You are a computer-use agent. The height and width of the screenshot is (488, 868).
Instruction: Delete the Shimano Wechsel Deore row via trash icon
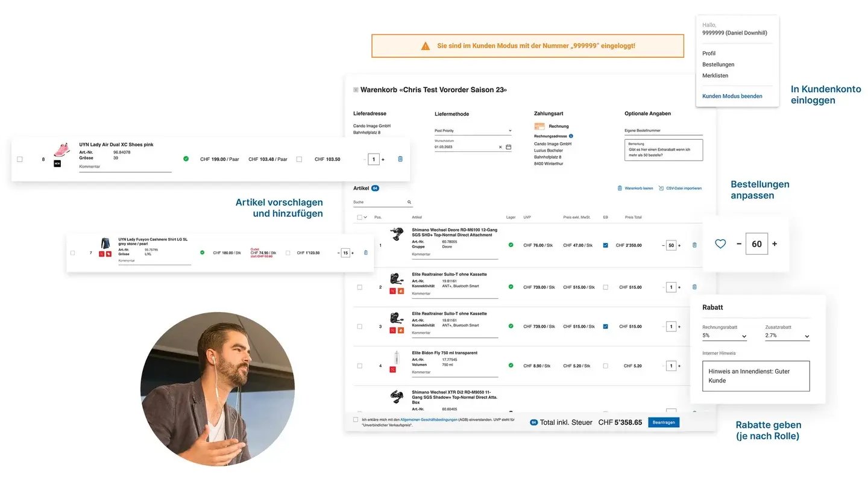694,245
